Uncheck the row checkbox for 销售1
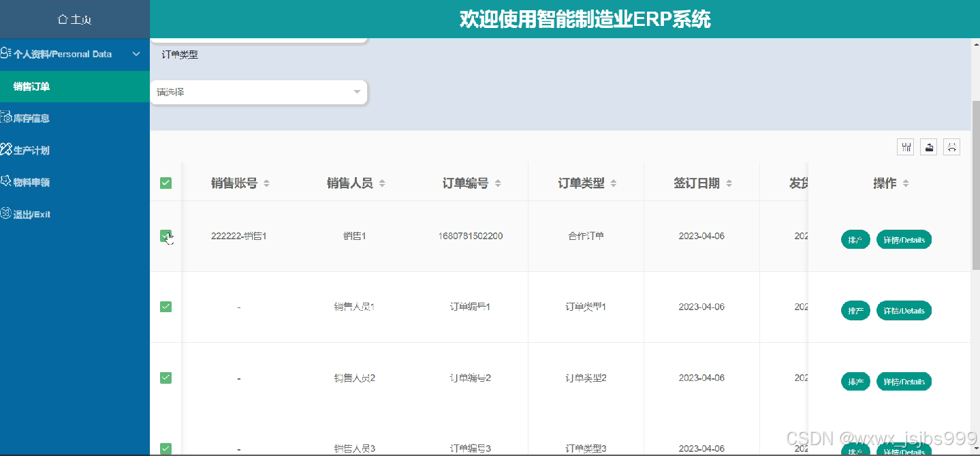 coord(165,236)
